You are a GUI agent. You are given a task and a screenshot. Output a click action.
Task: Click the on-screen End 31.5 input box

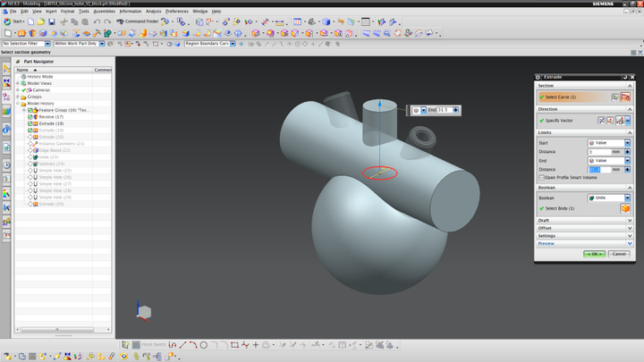pos(445,110)
